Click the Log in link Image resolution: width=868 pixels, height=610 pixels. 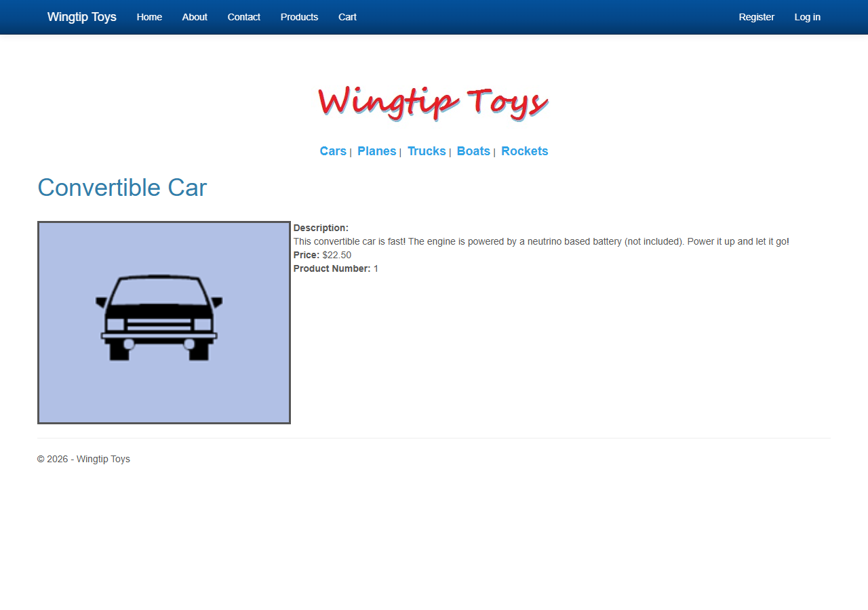tap(807, 17)
